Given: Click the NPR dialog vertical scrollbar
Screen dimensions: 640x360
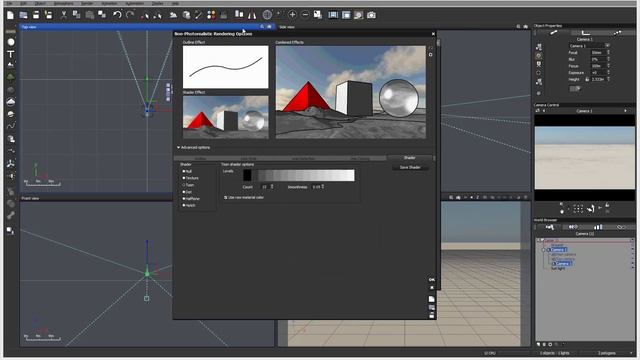Looking at the screenshot, I should point(439,42).
